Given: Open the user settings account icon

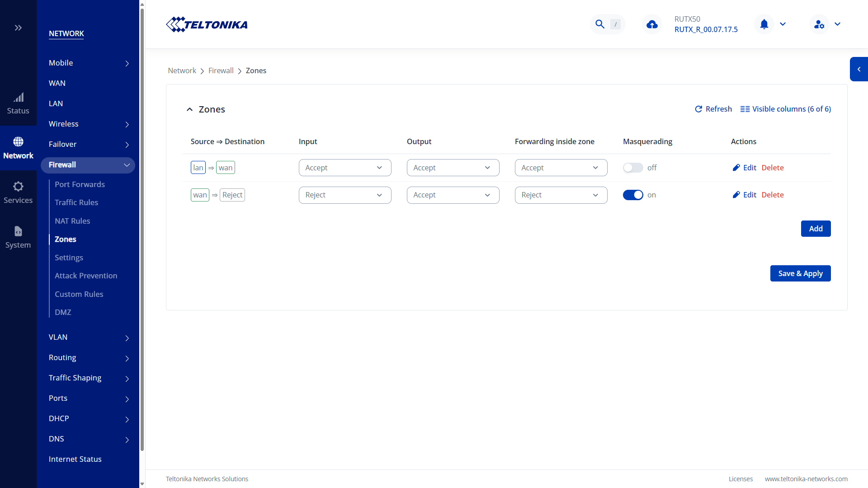Looking at the screenshot, I should coord(819,24).
